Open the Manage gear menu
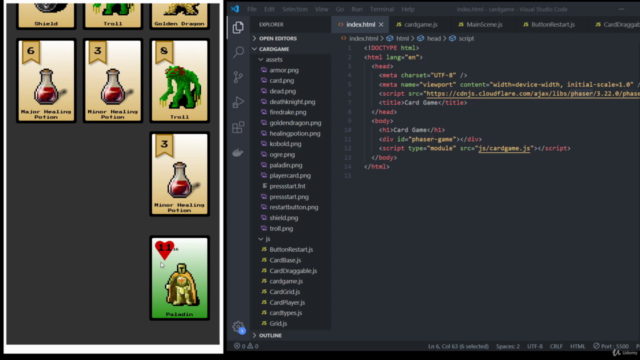The width and height of the screenshot is (640, 360). click(x=238, y=327)
